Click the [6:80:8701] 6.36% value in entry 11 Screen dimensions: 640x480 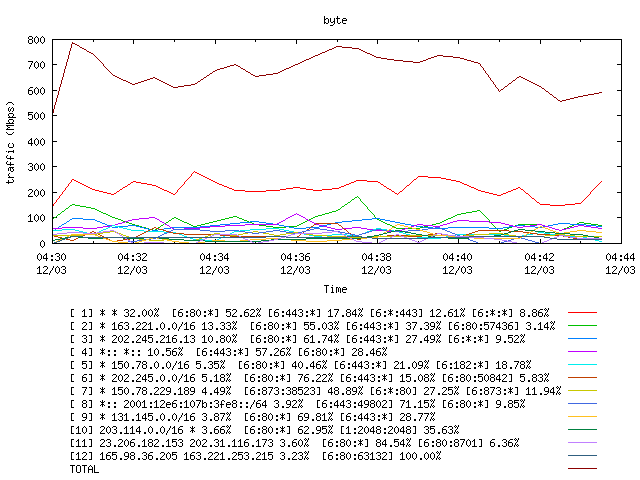(x=469, y=443)
